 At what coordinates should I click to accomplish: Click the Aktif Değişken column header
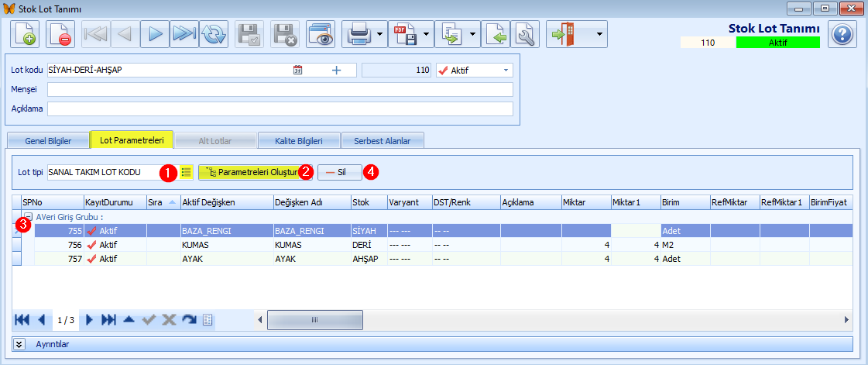[x=226, y=202]
